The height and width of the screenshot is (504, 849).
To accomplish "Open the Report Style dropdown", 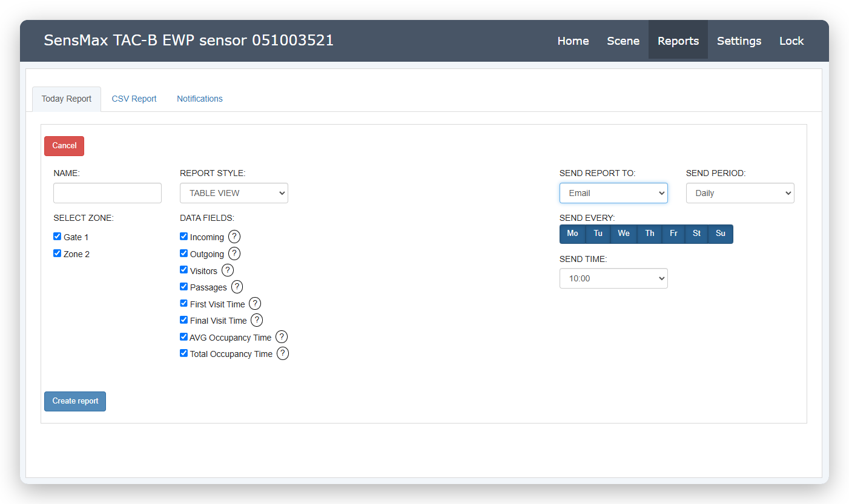I will pos(234,193).
